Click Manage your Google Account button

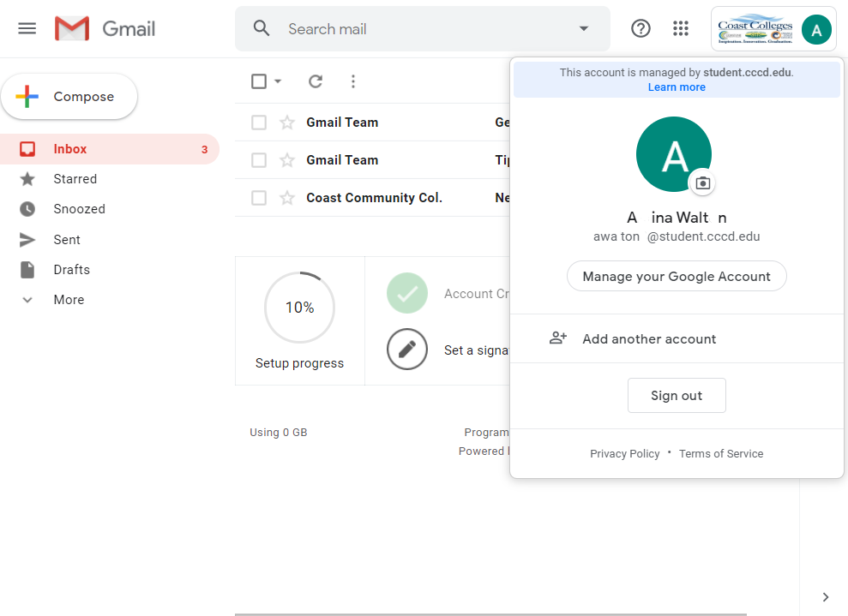[x=677, y=276]
